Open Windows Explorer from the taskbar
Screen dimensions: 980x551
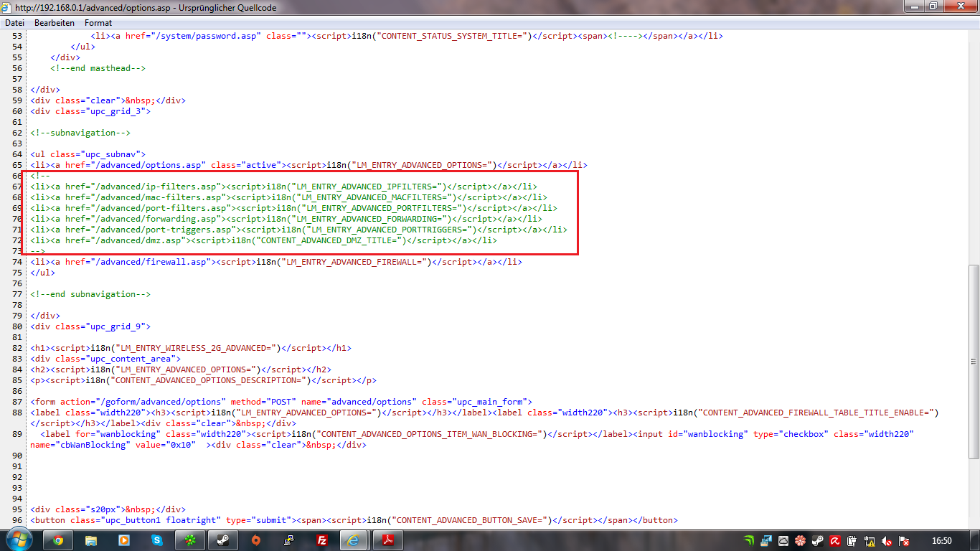(x=90, y=540)
